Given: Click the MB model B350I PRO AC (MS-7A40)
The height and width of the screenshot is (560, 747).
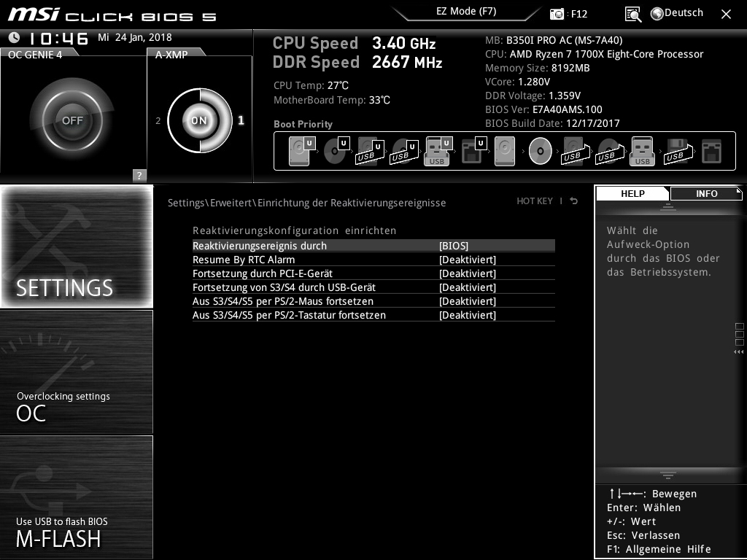Looking at the screenshot, I should click(x=564, y=41).
